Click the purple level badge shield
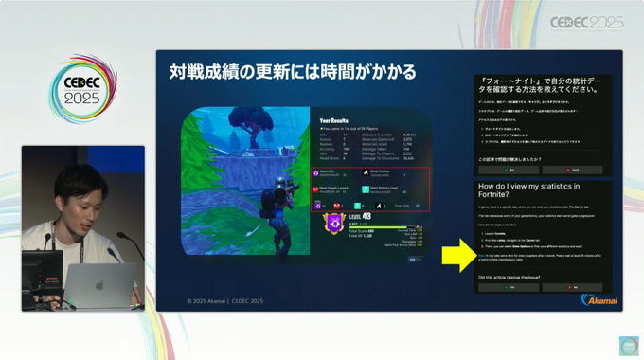The height and width of the screenshot is (360, 644). 334,224
